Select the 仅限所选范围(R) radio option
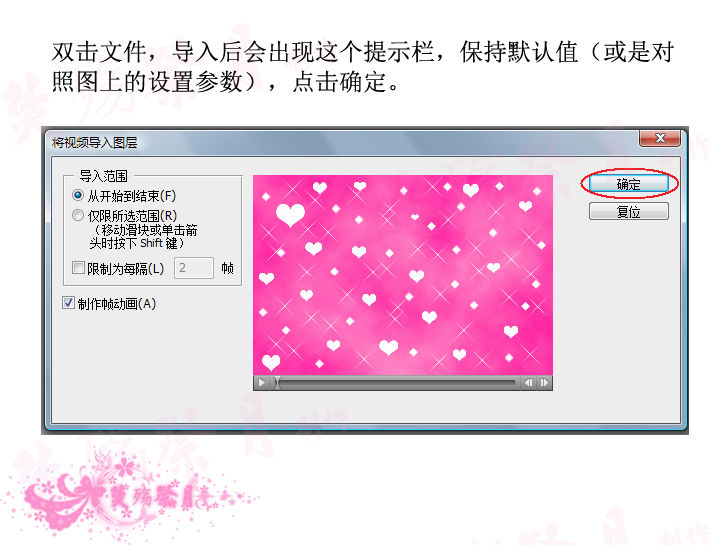 (x=78, y=215)
